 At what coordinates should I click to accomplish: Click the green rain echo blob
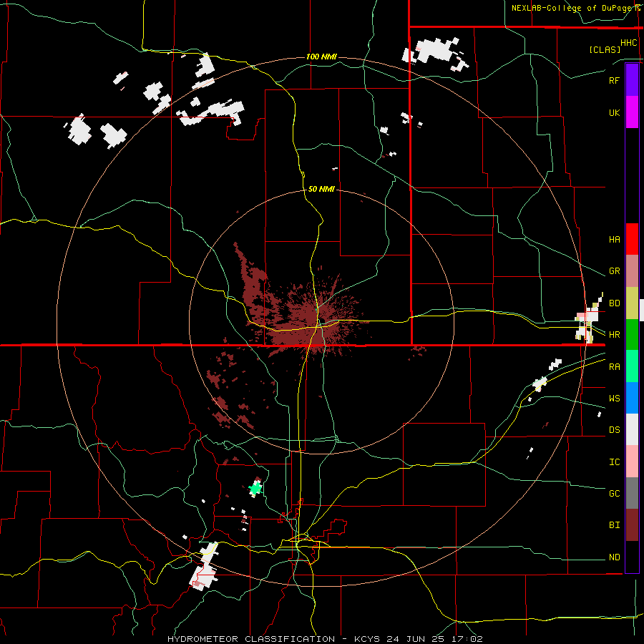(256, 489)
